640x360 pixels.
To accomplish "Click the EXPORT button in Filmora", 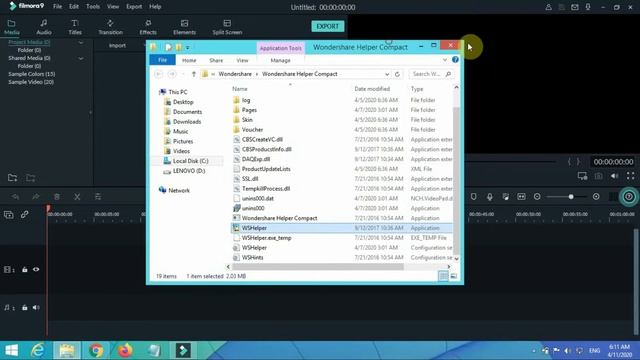I will pyautogui.click(x=328, y=26).
